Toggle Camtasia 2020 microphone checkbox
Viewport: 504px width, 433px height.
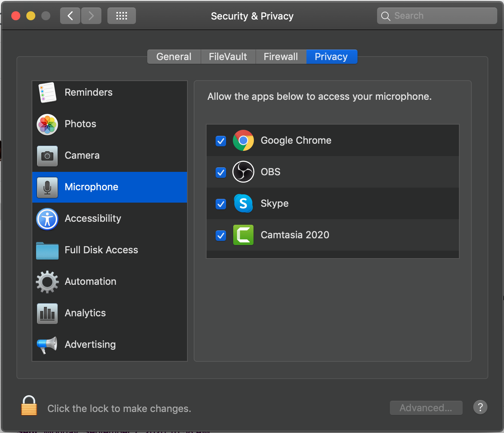click(221, 236)
